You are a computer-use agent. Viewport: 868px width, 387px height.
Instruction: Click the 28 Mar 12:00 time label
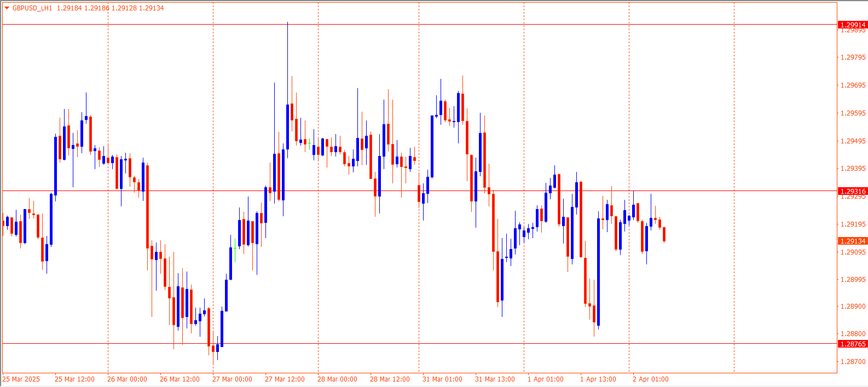390,379
